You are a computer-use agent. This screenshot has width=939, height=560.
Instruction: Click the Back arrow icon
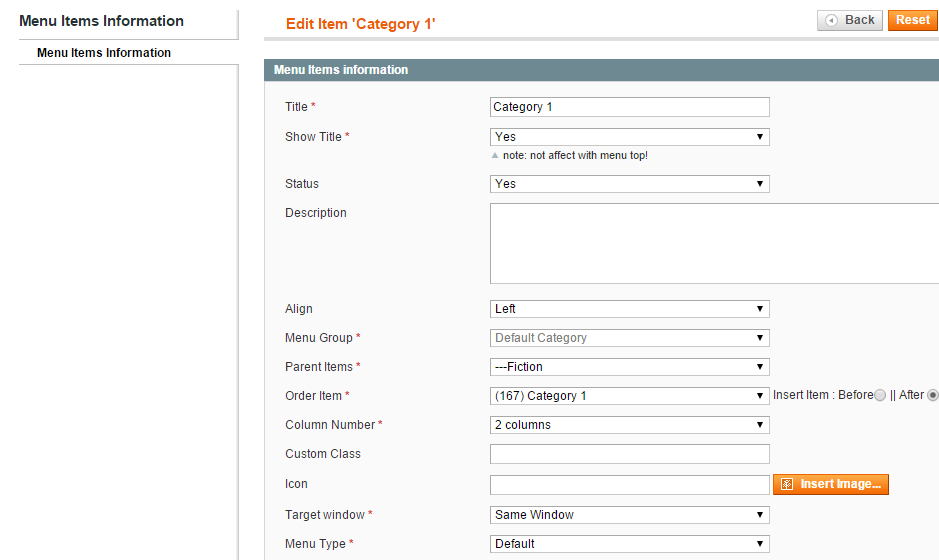(x=831, y=20)
